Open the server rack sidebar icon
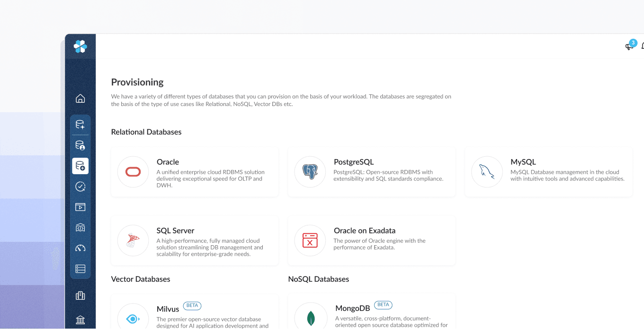Viewport: 644px width, 329px height. click(80, 269)
